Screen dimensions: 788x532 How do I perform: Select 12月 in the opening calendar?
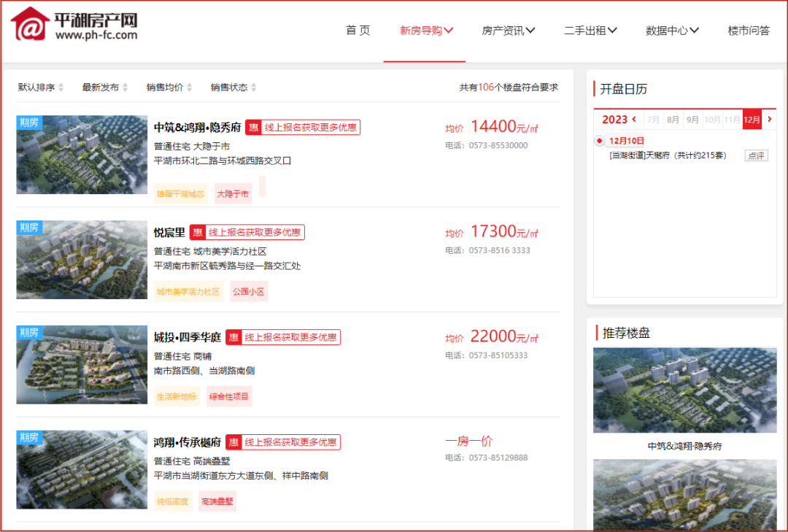coord(752,120)
